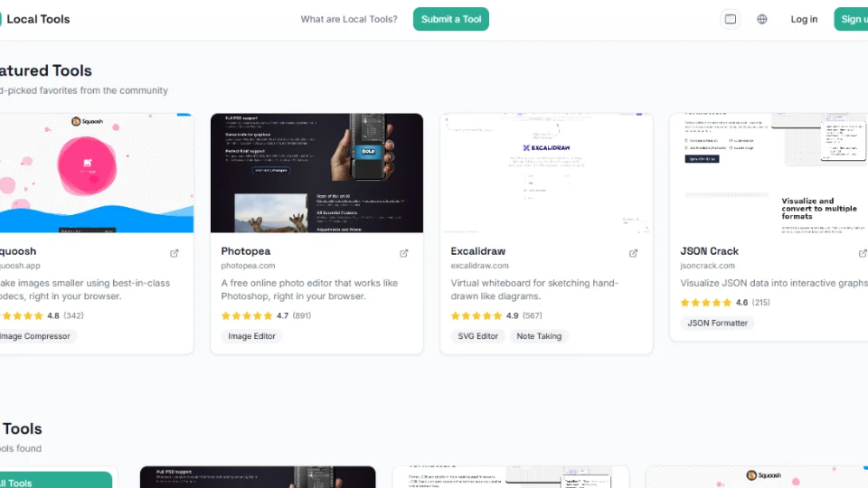Choose the Note Taking tag

(x=539, y=336)
